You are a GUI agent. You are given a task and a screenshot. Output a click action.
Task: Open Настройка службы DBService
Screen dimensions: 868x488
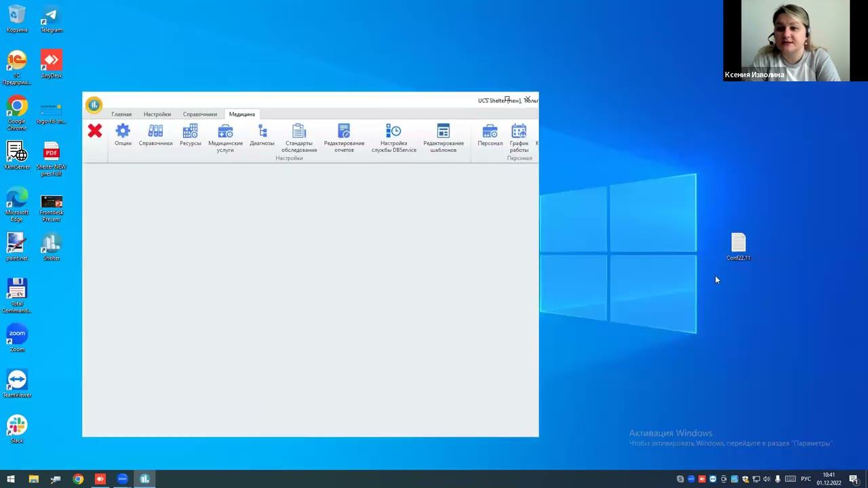pyautogui.click(x=393, y=138)
